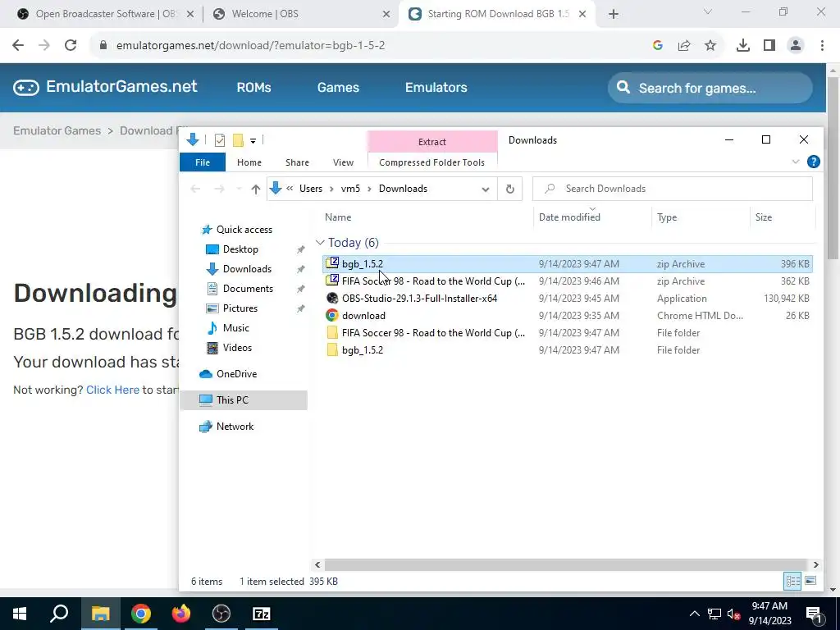Viewport: 840px width, 630px height.
Task: Open taskbar search magnifier
Action: tap(59, 614)
